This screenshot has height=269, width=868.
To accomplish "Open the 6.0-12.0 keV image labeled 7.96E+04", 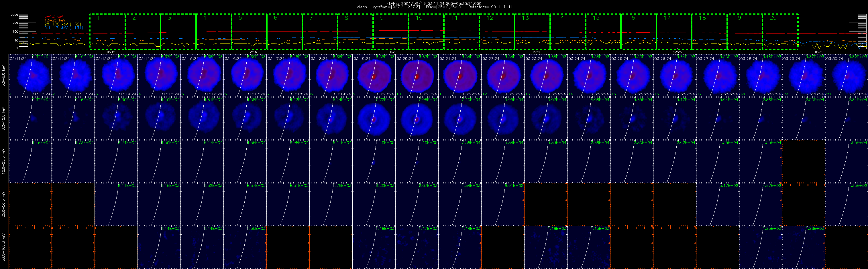I will click(417, 118).
